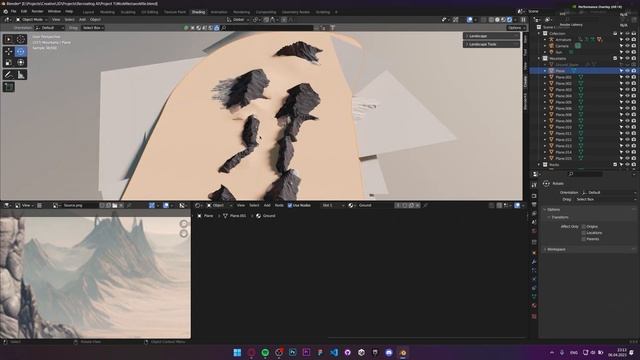Open the Render menu

pos(37,12)
